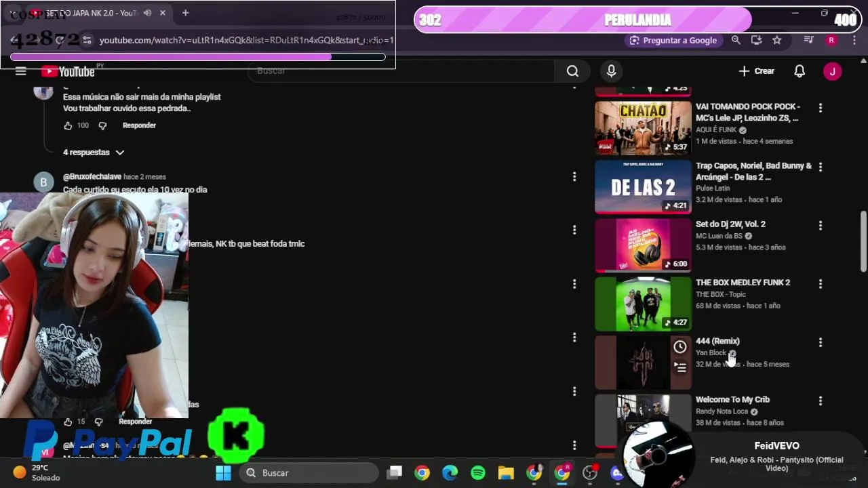The height and width of the screenshot is (488, 868).
Task: Open new browser tab with plus
Action: 185,13
